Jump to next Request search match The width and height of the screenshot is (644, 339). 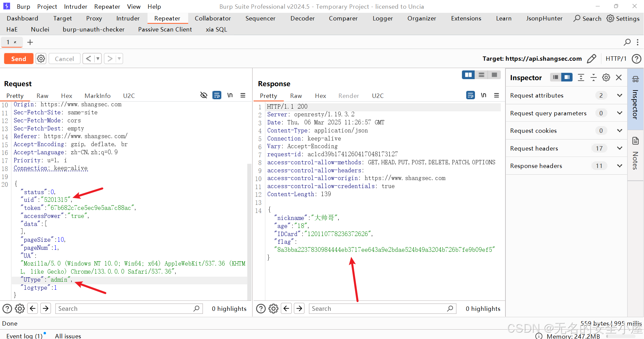pos(45,308)
